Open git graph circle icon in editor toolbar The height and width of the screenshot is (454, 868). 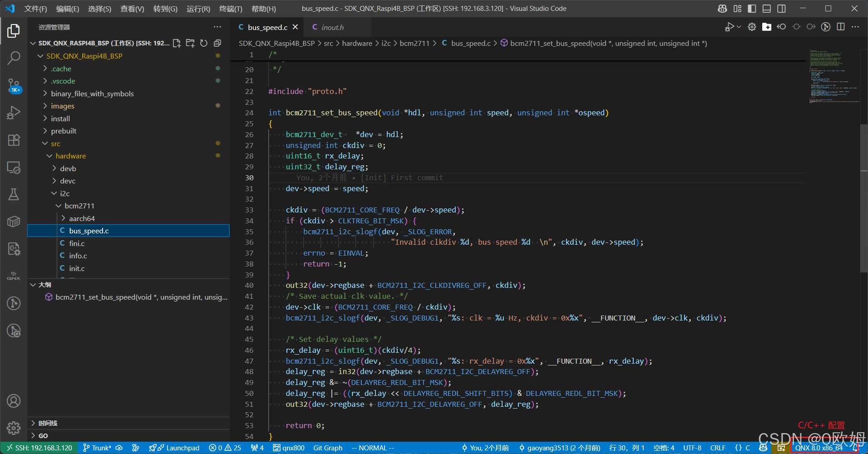(826, 27)
